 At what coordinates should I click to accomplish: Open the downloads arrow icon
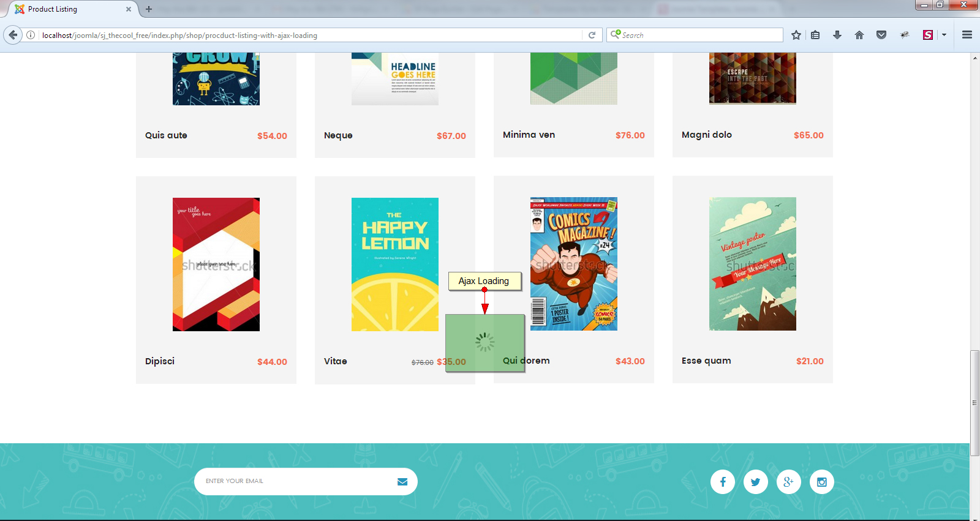[x=837, y=35]
